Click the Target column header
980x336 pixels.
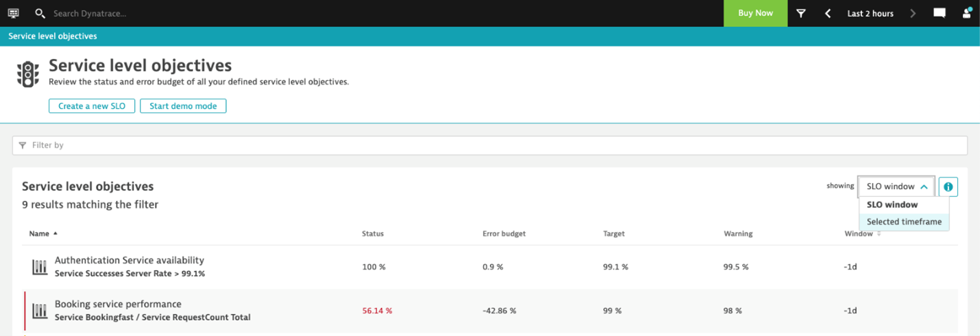click(614, 234)
